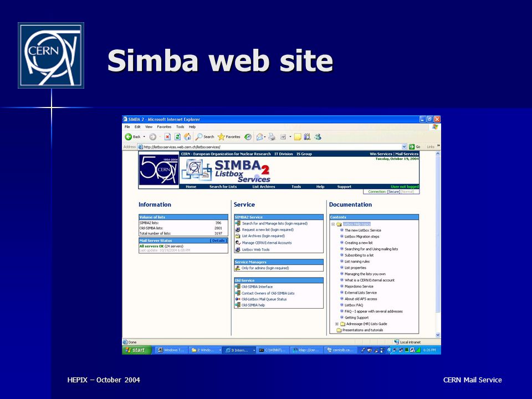Open mail server status Details link

pos(218,241)
